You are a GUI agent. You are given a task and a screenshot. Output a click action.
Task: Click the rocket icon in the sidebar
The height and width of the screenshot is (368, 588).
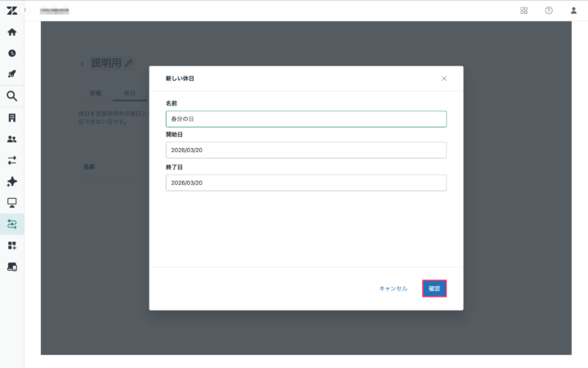pyautogui.click(x=11, y=74)
